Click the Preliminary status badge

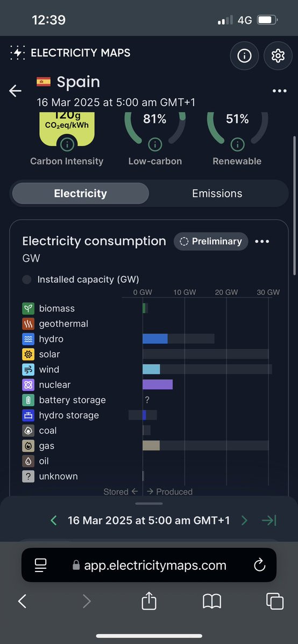click(x=211, y=242)
